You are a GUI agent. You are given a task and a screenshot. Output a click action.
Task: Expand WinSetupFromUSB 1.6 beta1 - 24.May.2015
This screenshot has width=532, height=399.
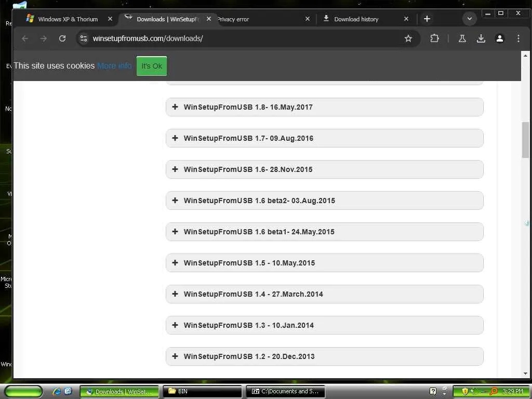[x=324, y=232]
